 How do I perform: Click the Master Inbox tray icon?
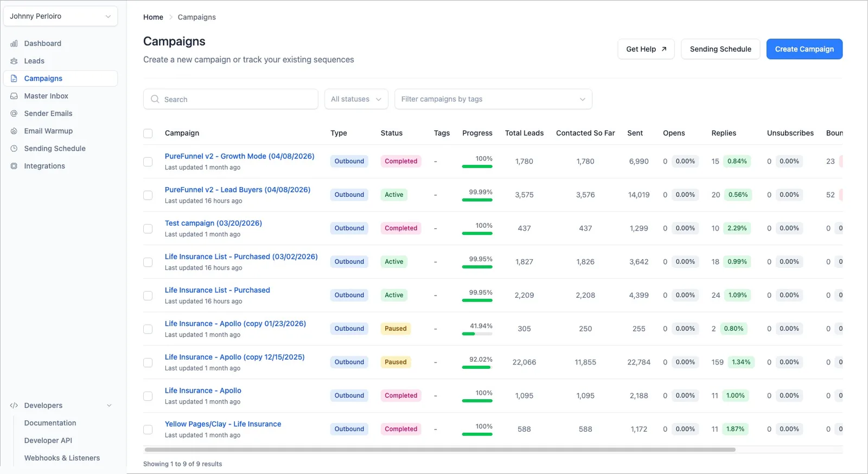click(14, 96)
